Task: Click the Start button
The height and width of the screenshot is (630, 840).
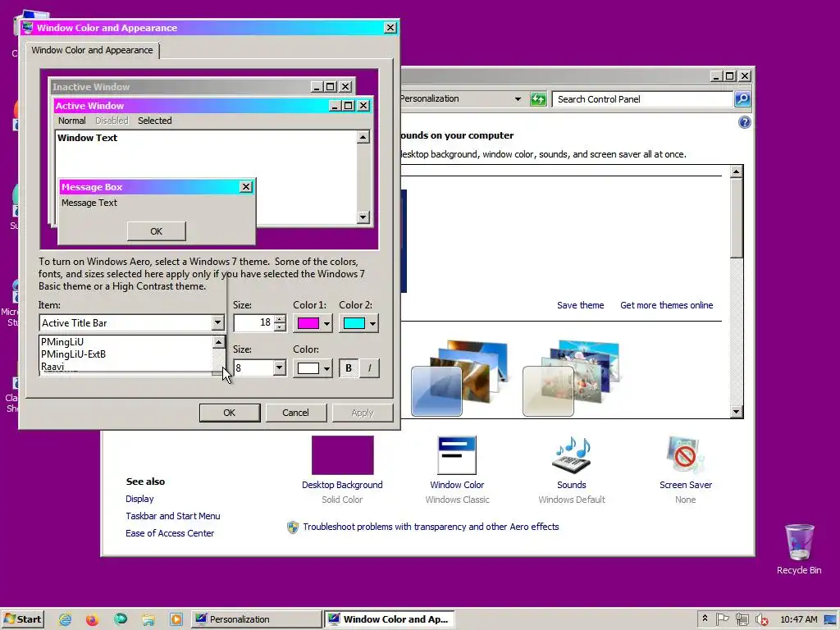Action: [x=22, y=619]
